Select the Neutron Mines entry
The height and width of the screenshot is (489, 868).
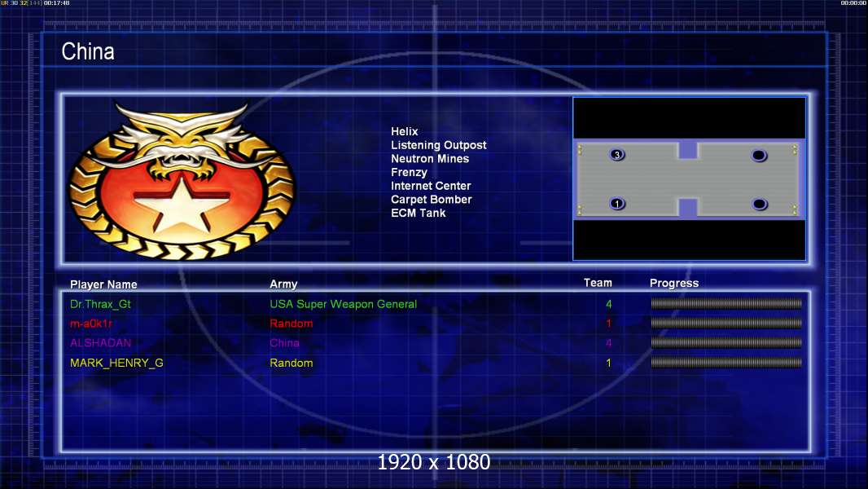point(430,159)
